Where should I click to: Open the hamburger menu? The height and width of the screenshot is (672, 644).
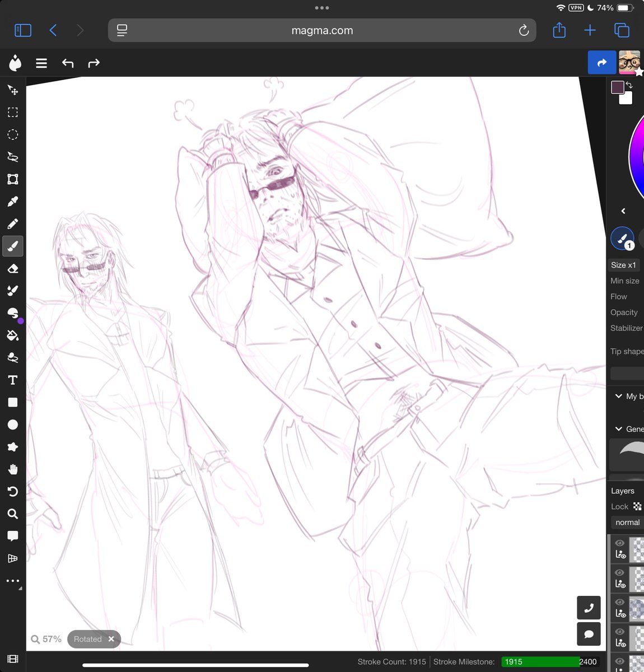[x=41, y=63]
